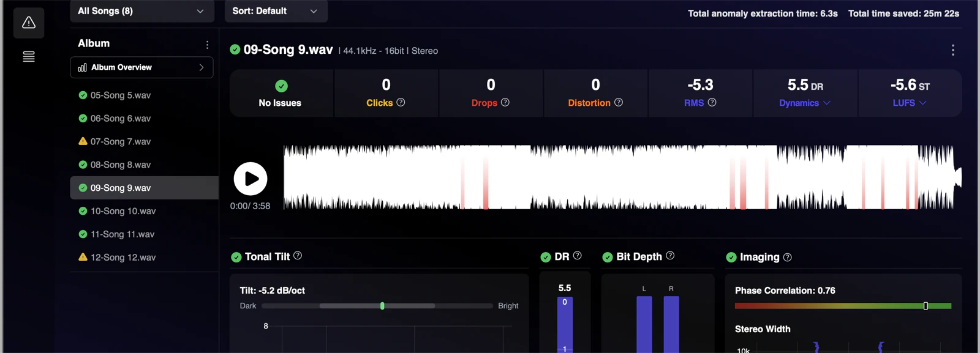The image size is (980, 353).
Task: Click the No Issues green checkmark icon
Action: coord(281,86)
